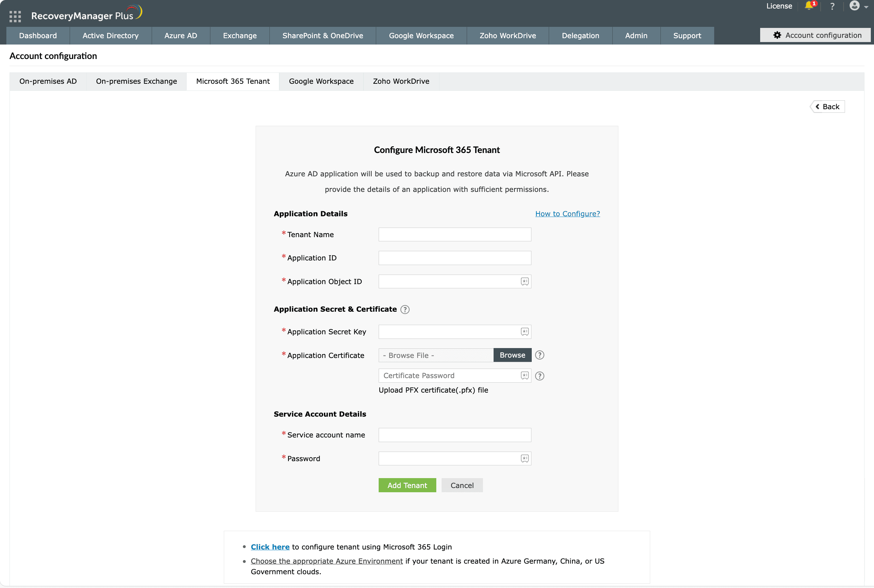This screenshot has width=874, height=588.
Task: Click the user account profile icon
Action: pos(855,5)
